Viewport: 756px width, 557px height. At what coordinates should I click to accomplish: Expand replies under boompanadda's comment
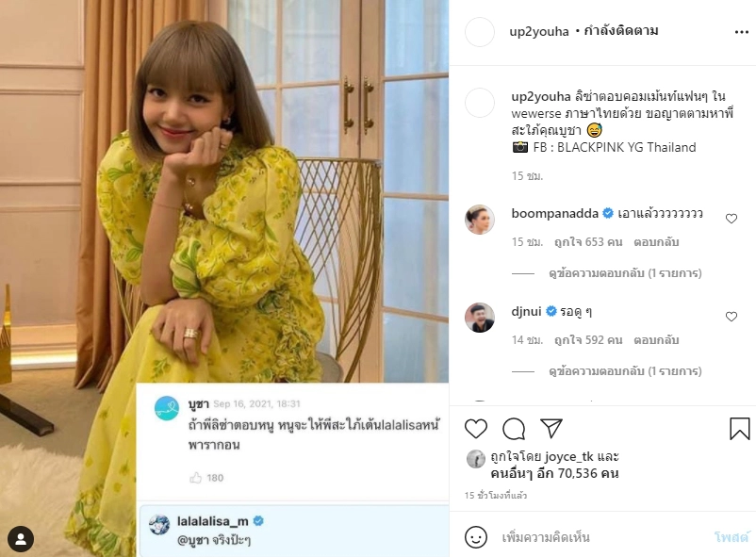[x=625, y=272]
